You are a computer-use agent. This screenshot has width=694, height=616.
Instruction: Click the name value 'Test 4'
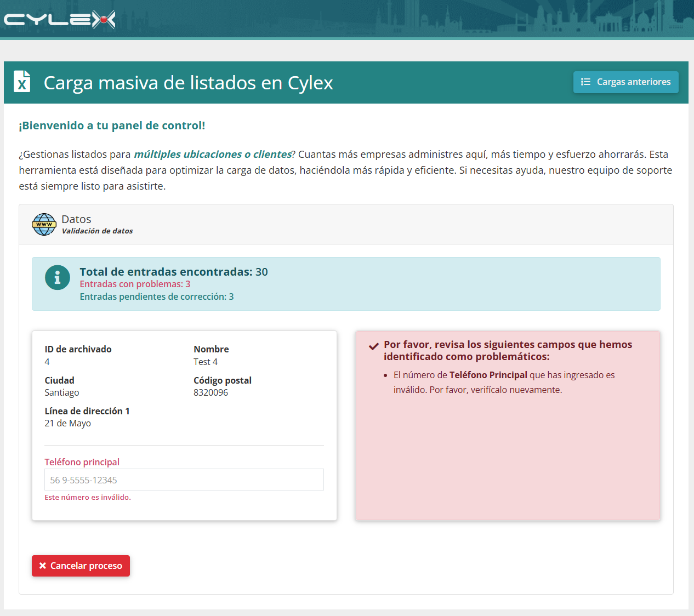[206, 362]
